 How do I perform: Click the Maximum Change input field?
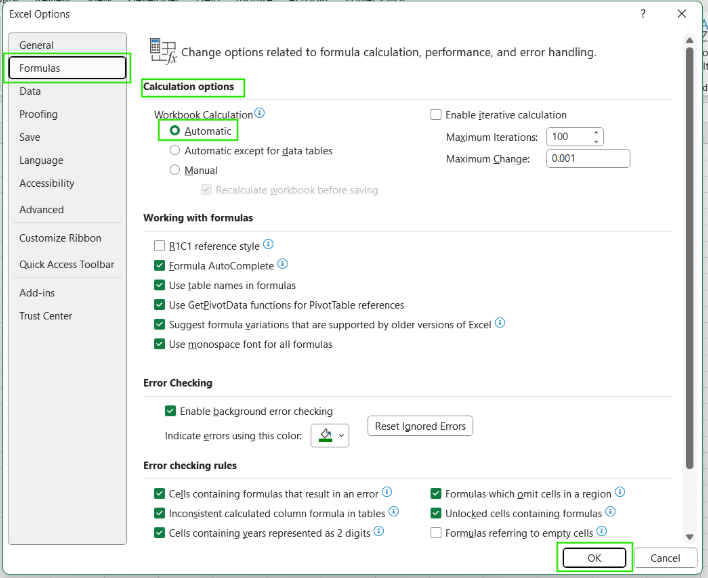(587, 158)
